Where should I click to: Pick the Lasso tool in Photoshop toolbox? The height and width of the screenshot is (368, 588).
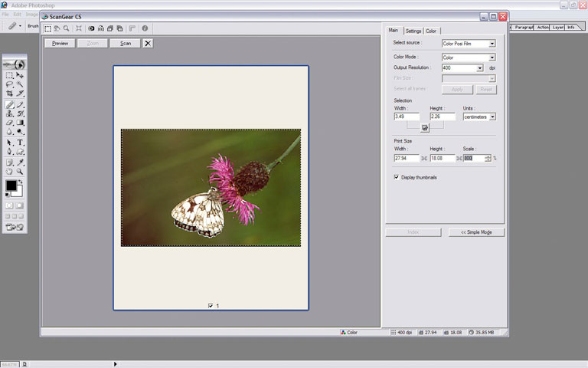[9, 84]
